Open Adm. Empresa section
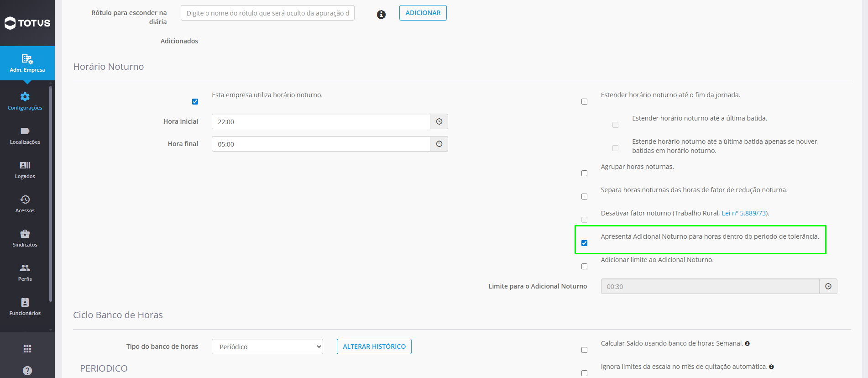This screenshot has width=868, height=378. tap(27, 63)
